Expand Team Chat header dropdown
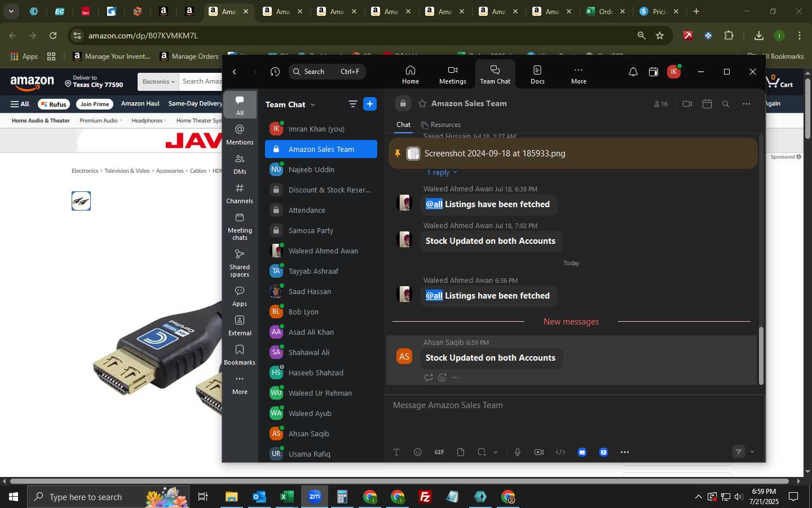The image size is (812, 508). [313, 104]
